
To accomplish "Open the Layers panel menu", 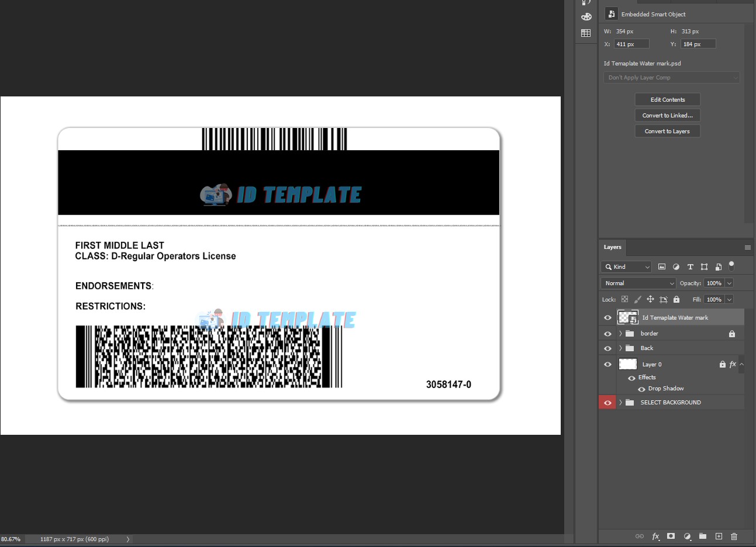I will coord(747,247).
